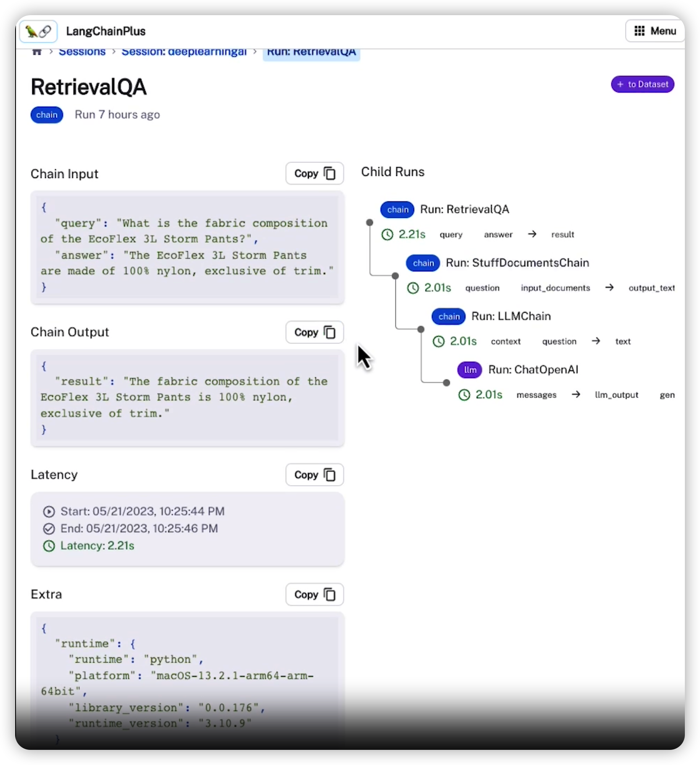Click the tree node dot for ChatOpenAI
Screen dimensions: 700x765
pyautogui.click(x=446, y=382)
